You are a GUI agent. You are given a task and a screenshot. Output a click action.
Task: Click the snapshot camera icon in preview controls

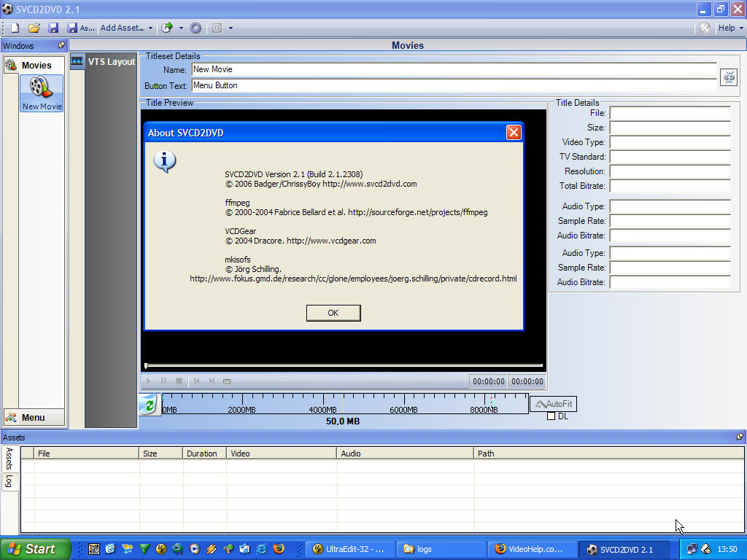point(228,381)
